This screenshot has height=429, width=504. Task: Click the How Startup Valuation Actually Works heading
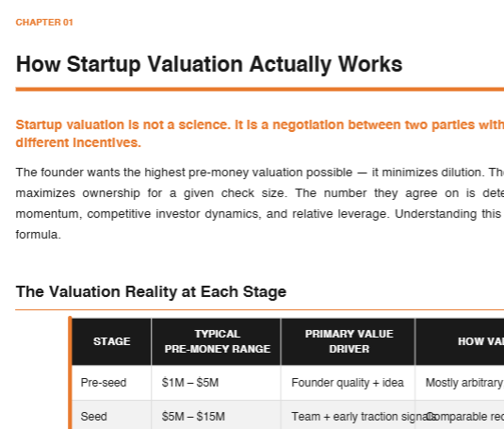pos(209,64)
